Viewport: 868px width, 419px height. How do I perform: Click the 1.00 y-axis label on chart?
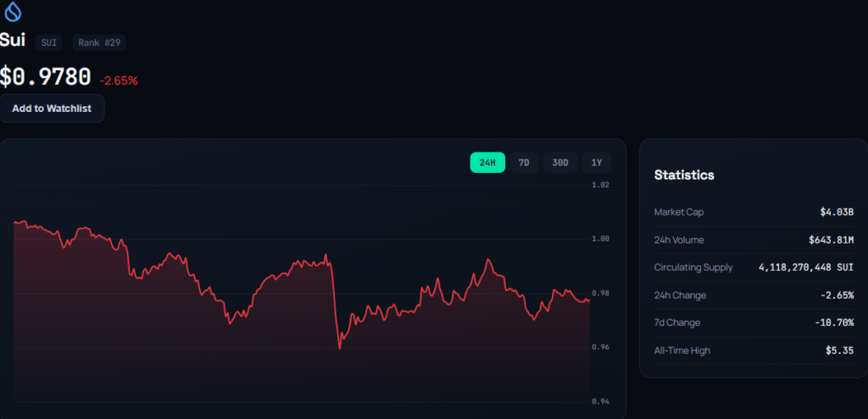[601, 239]
